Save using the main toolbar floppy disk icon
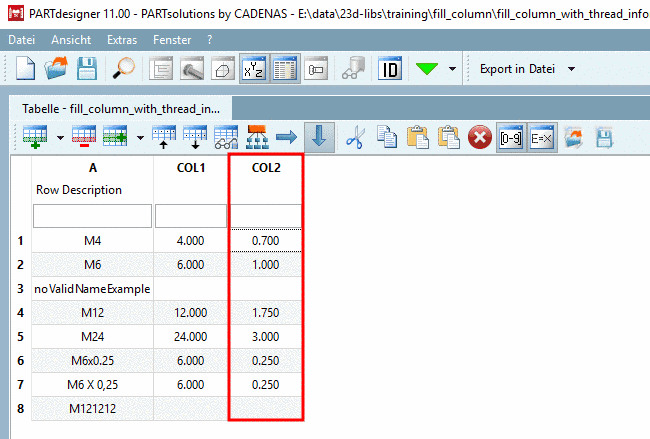The image size is (650, 439). (x=87, y=68)
